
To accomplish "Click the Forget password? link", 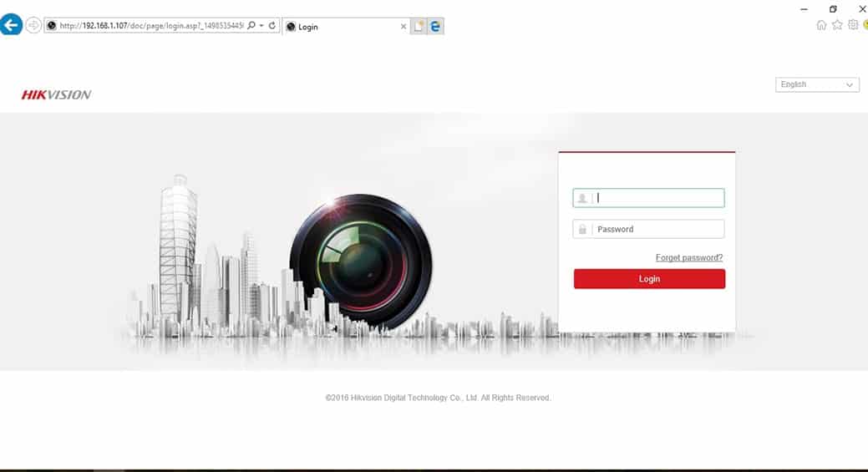I will [689, 258].
